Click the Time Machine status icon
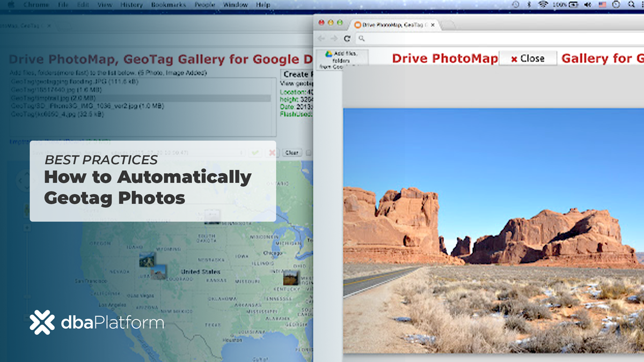This screenshot has width=644, height=362. pyautogui.click(x=516, y=5)
